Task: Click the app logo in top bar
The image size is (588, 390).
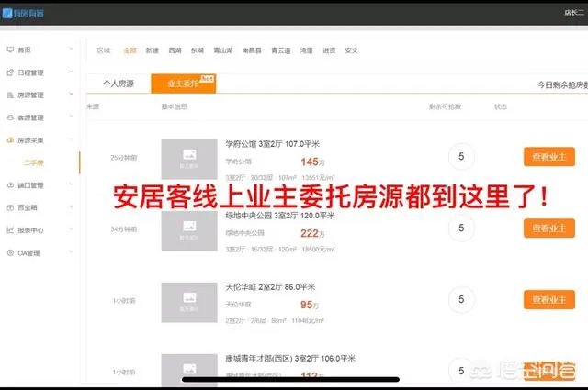Action: (23, 14)
